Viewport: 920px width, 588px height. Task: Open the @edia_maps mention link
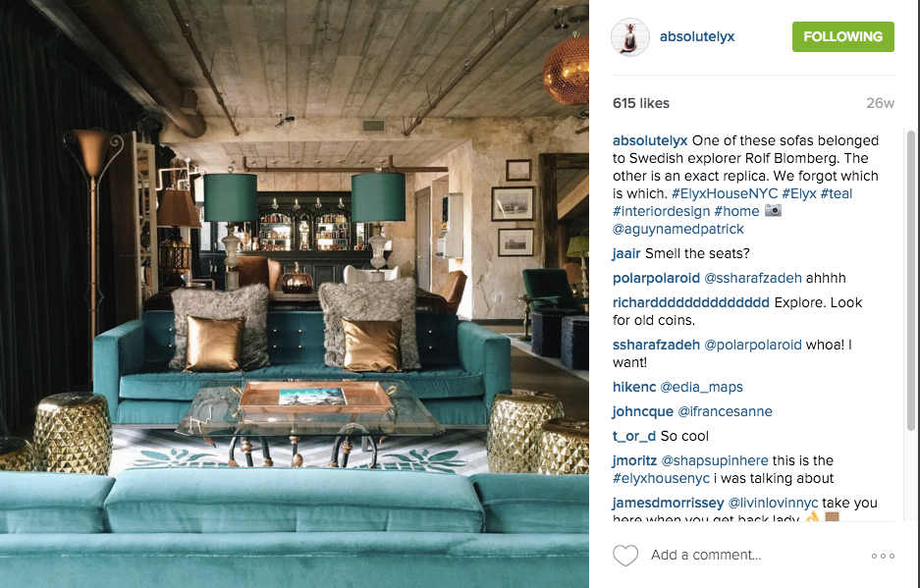(x=701, y=388)
